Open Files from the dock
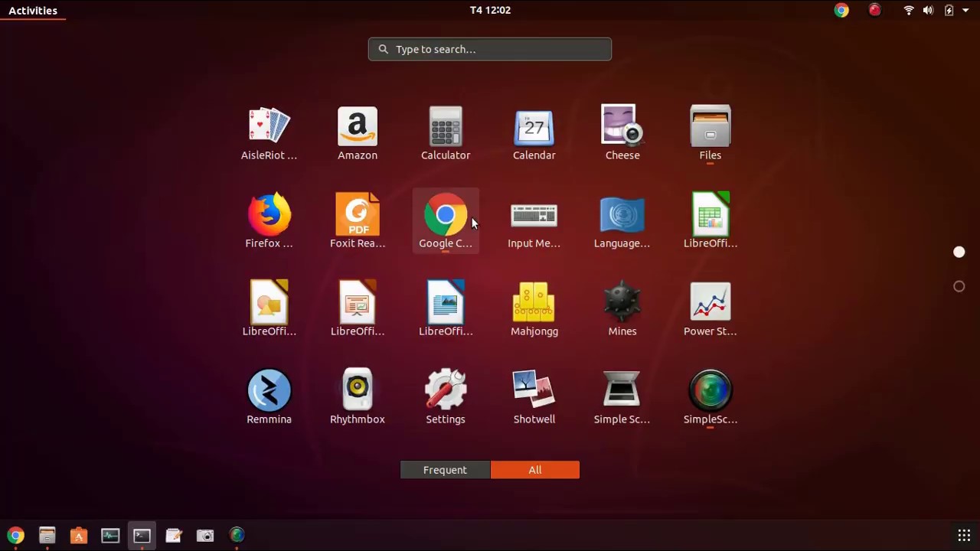Screen dimensions: 980x551 coord(47,535)
